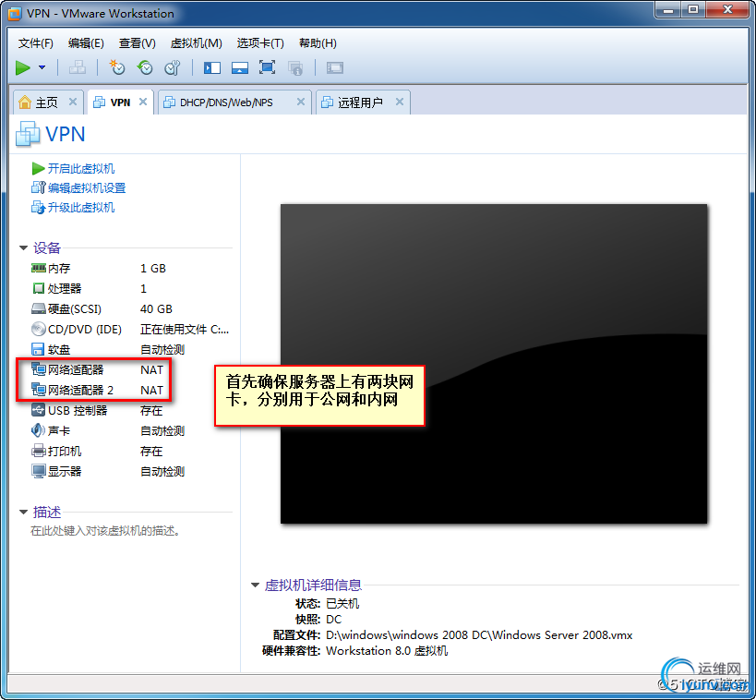
Task: Toggle the library sidebar view icon
Action: pyautogui.click(x=212, y=67)
